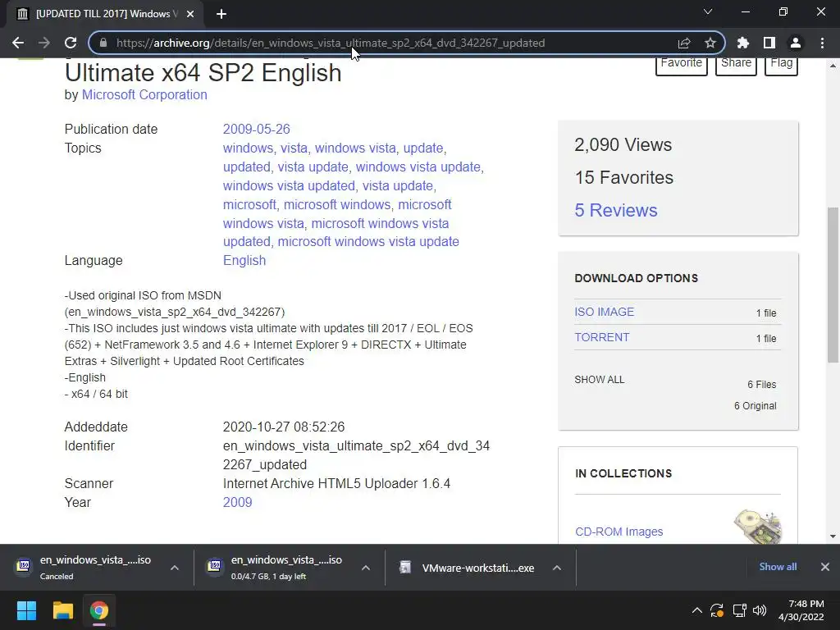Open File Explorer from the taskbar
This screenshot has width=840, height=630.
[x=62, y=610]
